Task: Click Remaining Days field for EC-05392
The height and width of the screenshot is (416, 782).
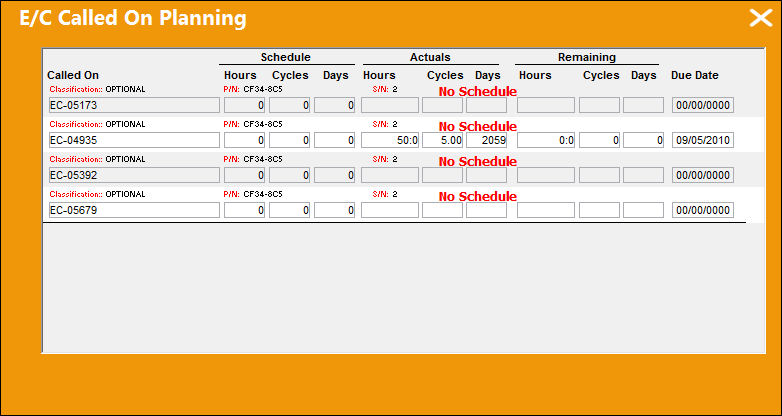Action: pyautogui.click(x=643, y=175)
